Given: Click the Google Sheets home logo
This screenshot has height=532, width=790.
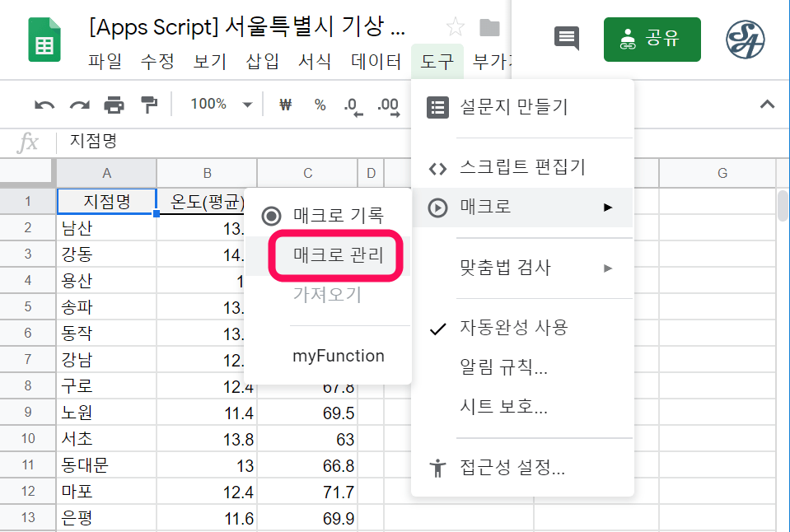Looking at the screenshot, I should (x=44, y=40).
